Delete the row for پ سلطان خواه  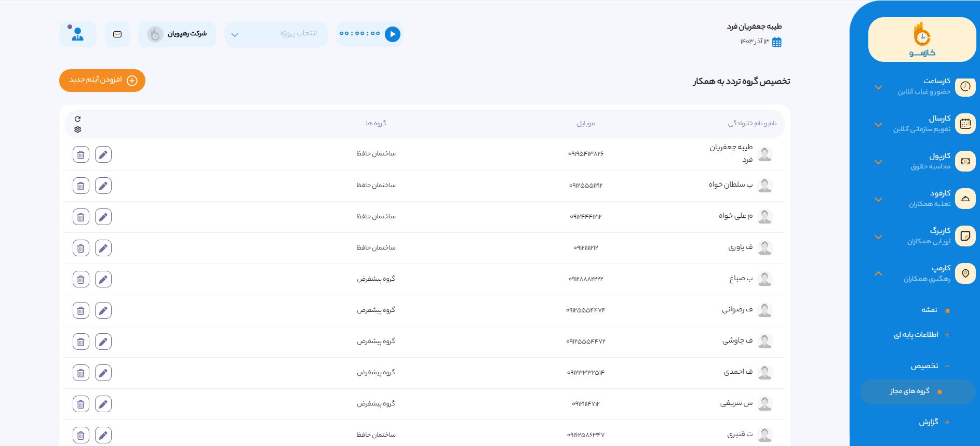point(81,186)
